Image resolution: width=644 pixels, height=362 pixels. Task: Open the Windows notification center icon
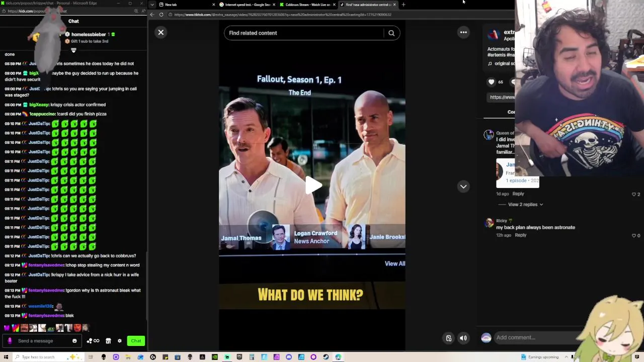coord(637,357)
